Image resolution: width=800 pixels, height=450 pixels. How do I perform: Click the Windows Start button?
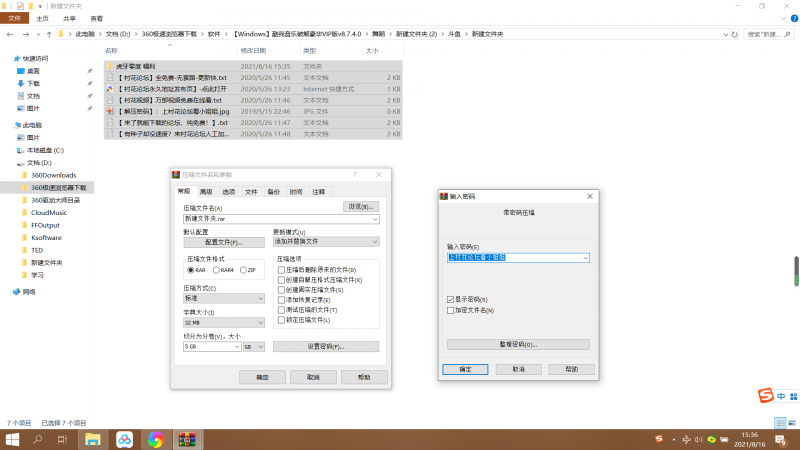click(13, 439)
